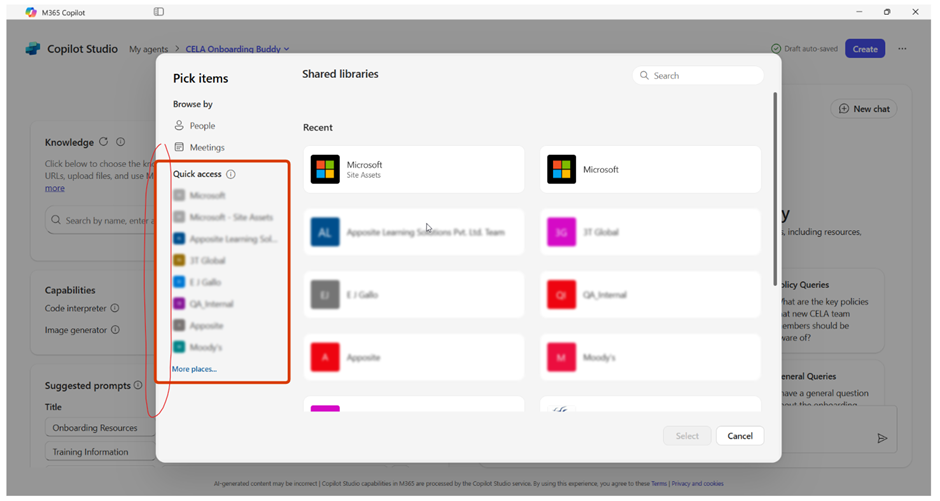The width and height of the screenshot is (940, 501).
Task: Click the My agents breadcrumb
Action: pyautogui.click(x=149, y=49)
